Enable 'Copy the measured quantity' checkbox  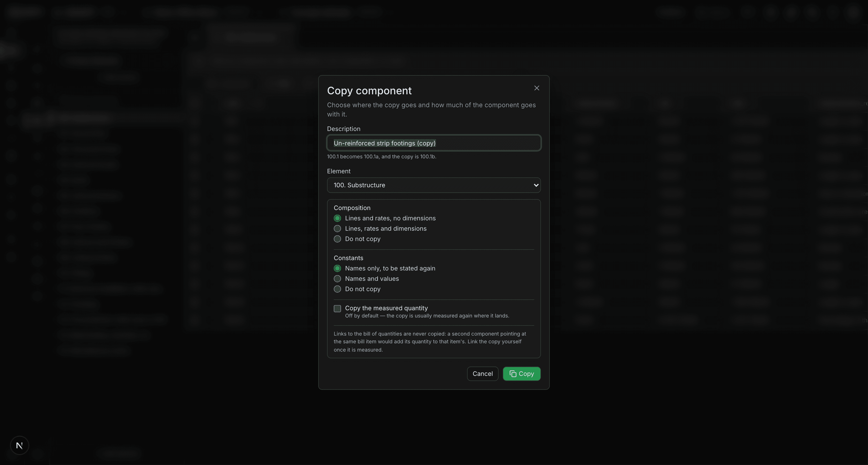pos(337,309)
